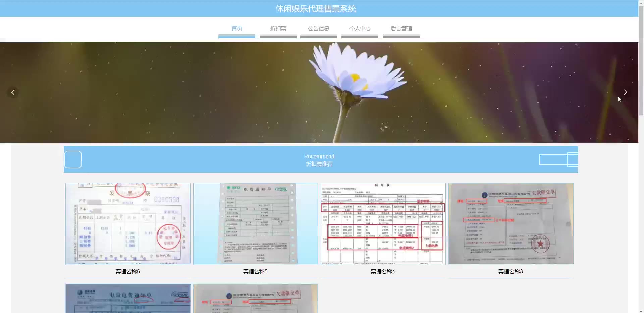Open the 电量电费通知单 thumbnail in second row
The width and height of the screenshot is (644, 313).
[x=128, y=299]
